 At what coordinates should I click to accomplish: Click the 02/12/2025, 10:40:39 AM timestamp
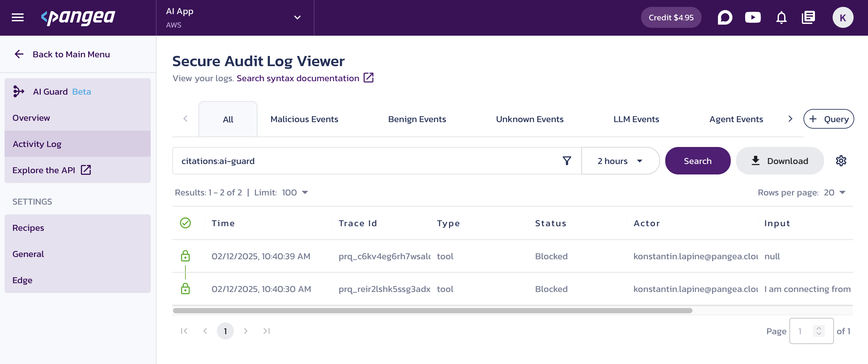point(261,256)
